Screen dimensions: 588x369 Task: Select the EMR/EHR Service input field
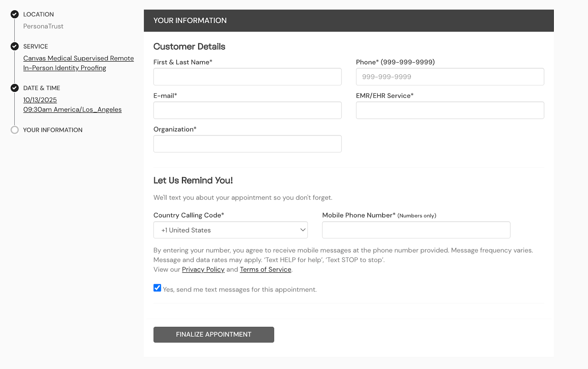tap(450, 110)
